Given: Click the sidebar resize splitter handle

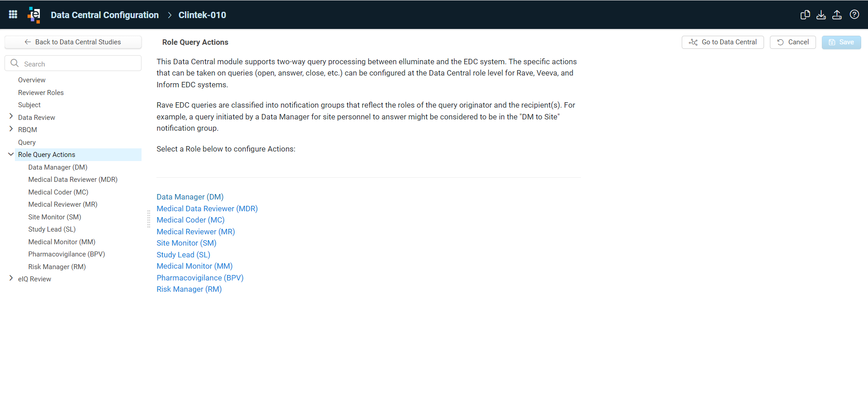Looking at the screenshot, I should click(149, 218).
